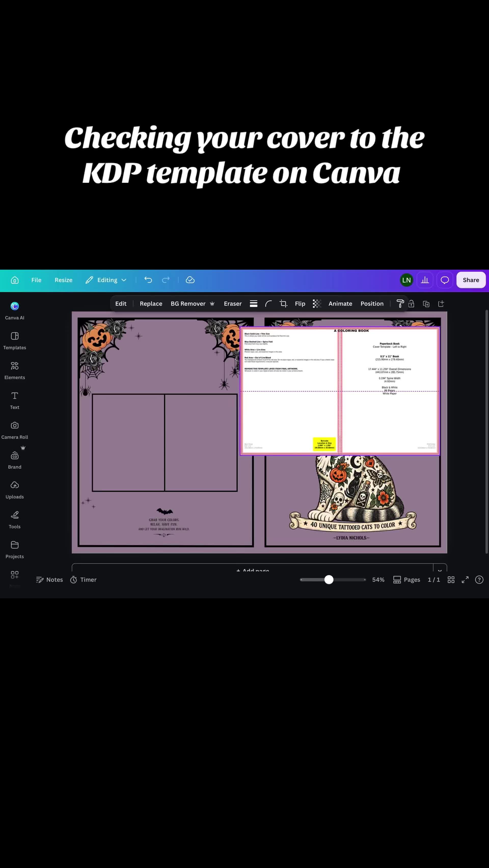The height and width of the screenshot is (868, 489).
Task: Open the analytics bar chart icon
Action: click(425, 280)
